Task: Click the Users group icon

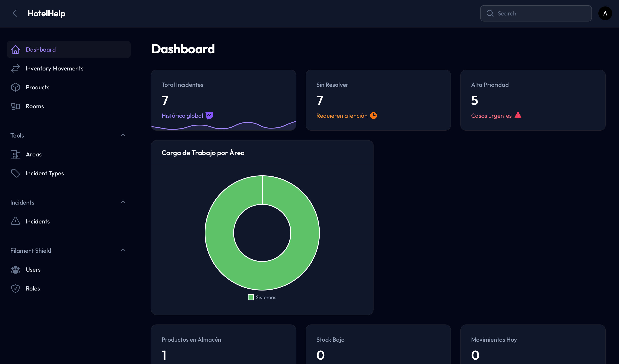Action: pos(15,269)
